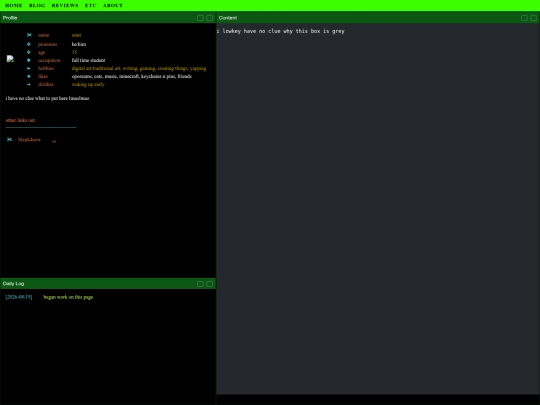540x405 pixels.
Task: Click the arrow icon beside hobbies row
Action: tap(29, 68)
